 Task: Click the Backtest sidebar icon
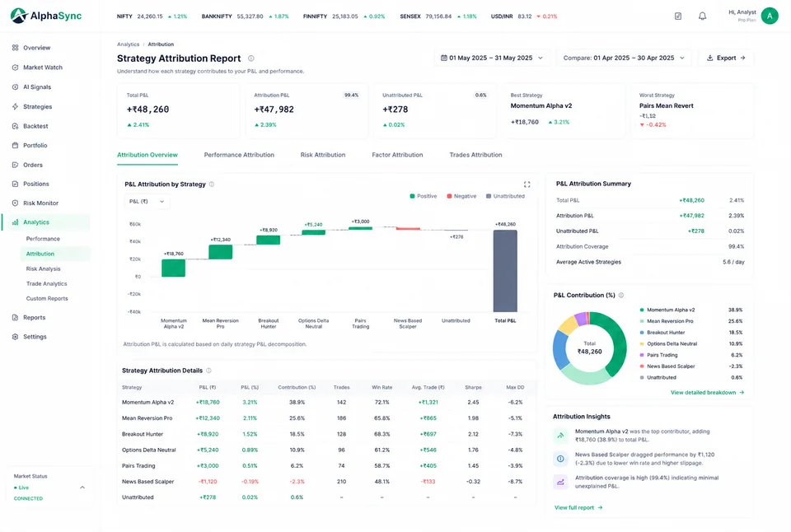tap(15, 126)
